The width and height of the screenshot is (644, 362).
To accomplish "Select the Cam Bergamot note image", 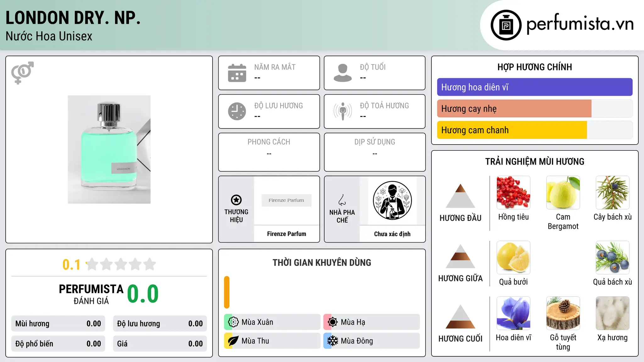I will [563, 193].
